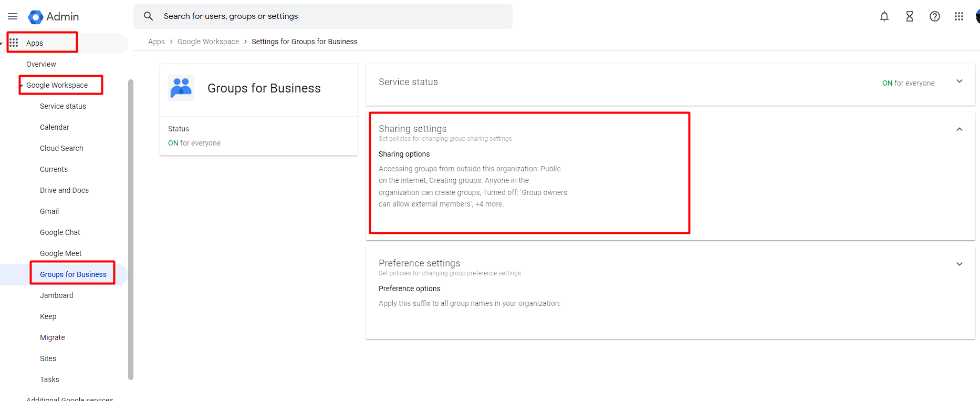Click the Preference options label
Image resolution: width=980 pixels, height=401 pixels.
pyautogui.click(x=410, y=289)
